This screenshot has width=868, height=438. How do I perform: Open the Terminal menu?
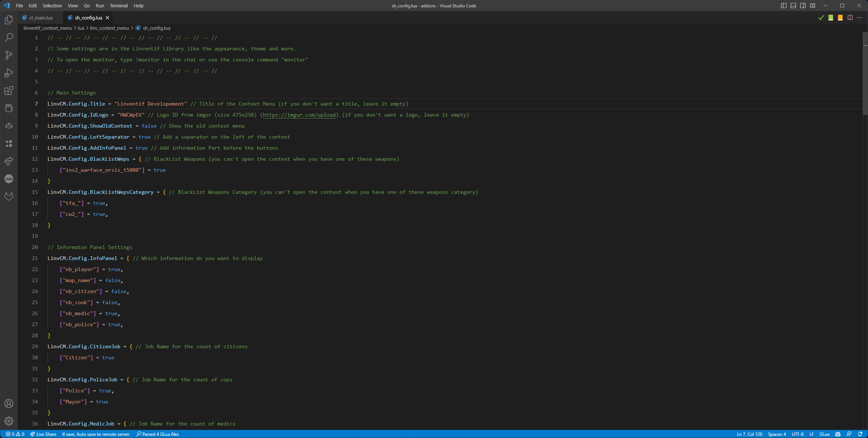[x=119, y=6]
